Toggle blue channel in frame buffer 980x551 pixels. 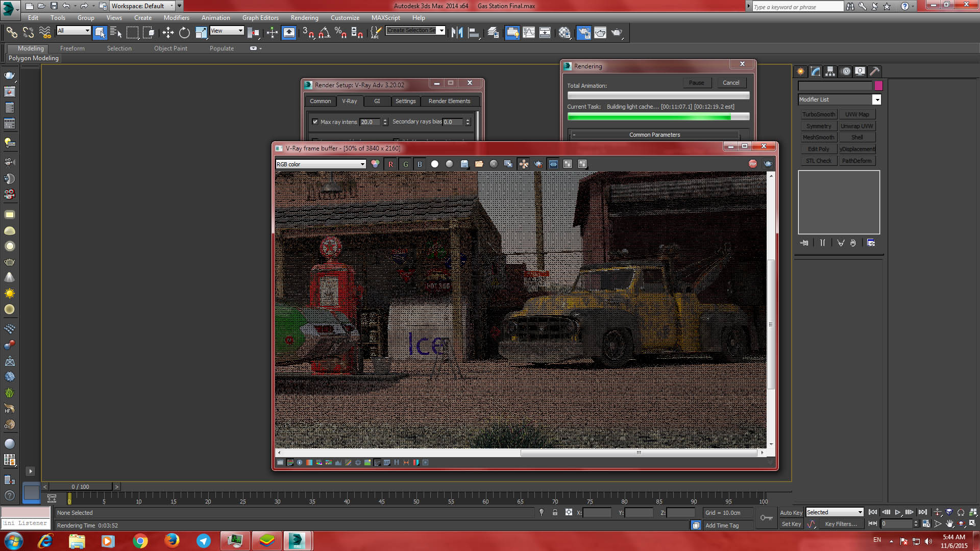420,164
